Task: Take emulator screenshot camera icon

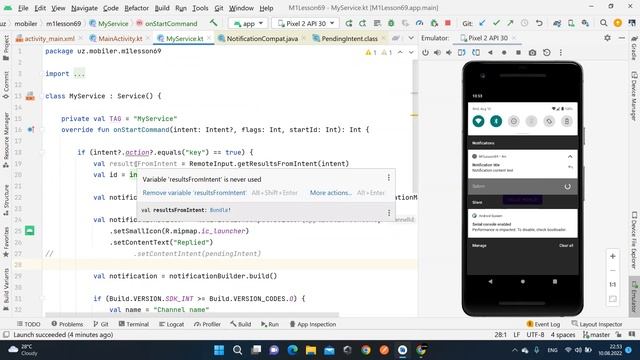Action: click(532, 53)
